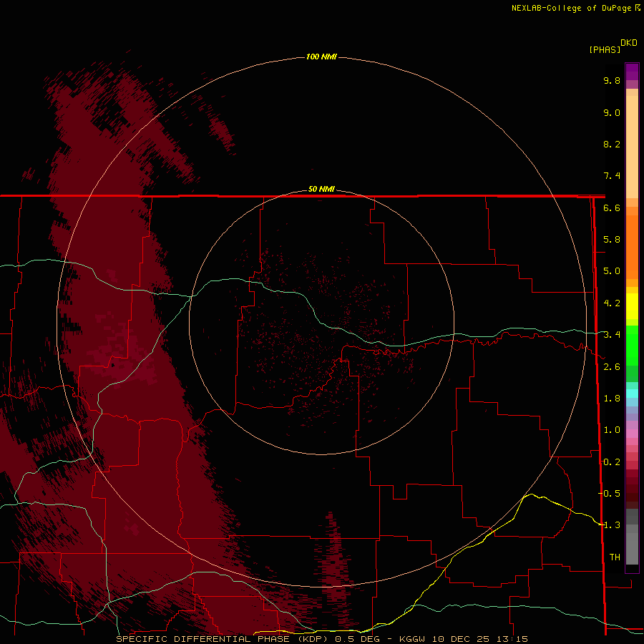Click the '(KDP)' text in the caption
The height and width of the screenshot is (644, 644).
313,639
